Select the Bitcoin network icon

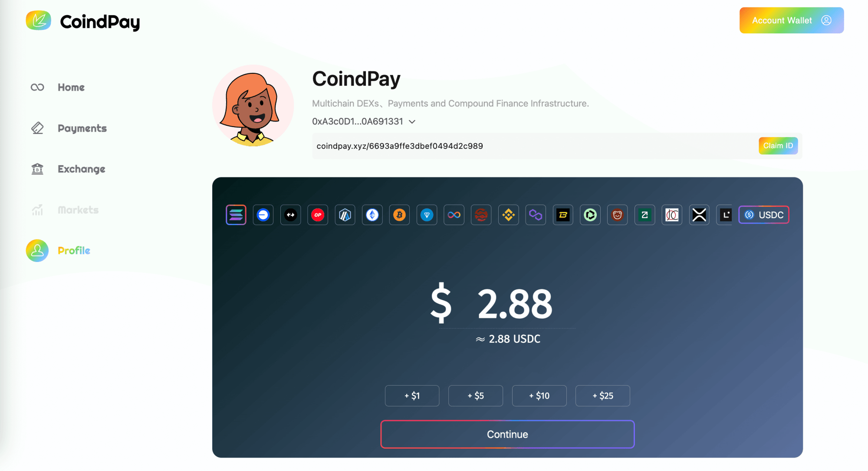pos(399,215)
